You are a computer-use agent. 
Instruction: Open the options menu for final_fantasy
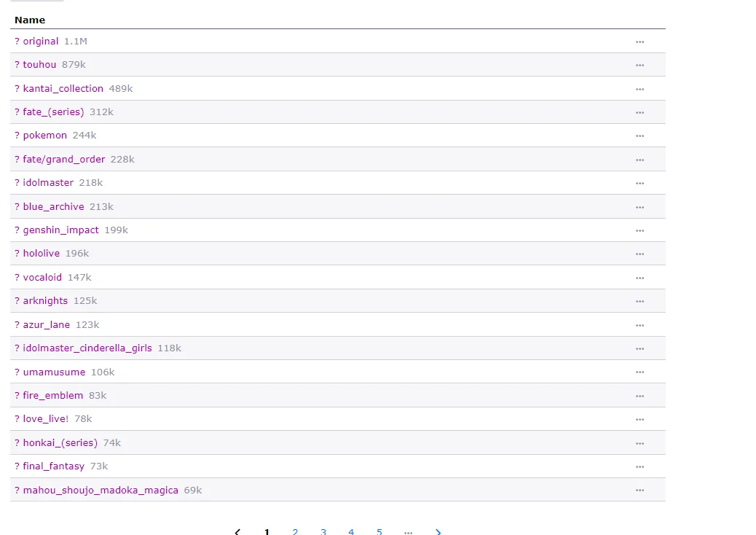tap(639, 466)
